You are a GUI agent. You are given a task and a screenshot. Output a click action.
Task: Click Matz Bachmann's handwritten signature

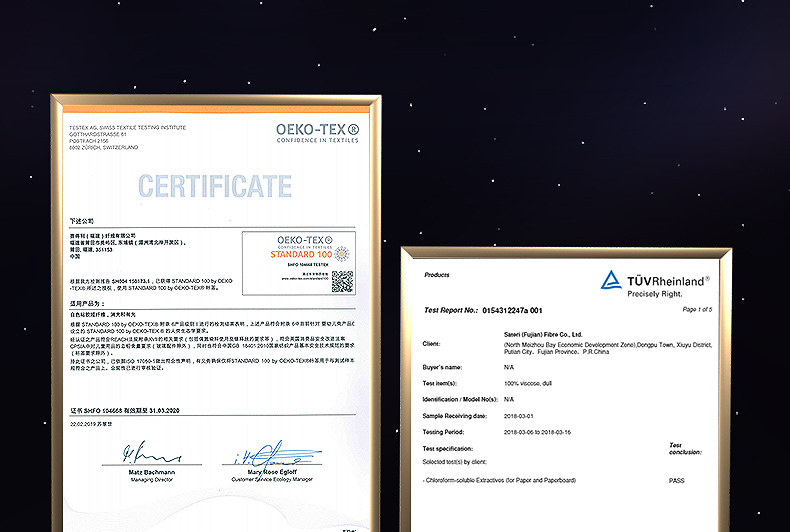pos(135,453)
